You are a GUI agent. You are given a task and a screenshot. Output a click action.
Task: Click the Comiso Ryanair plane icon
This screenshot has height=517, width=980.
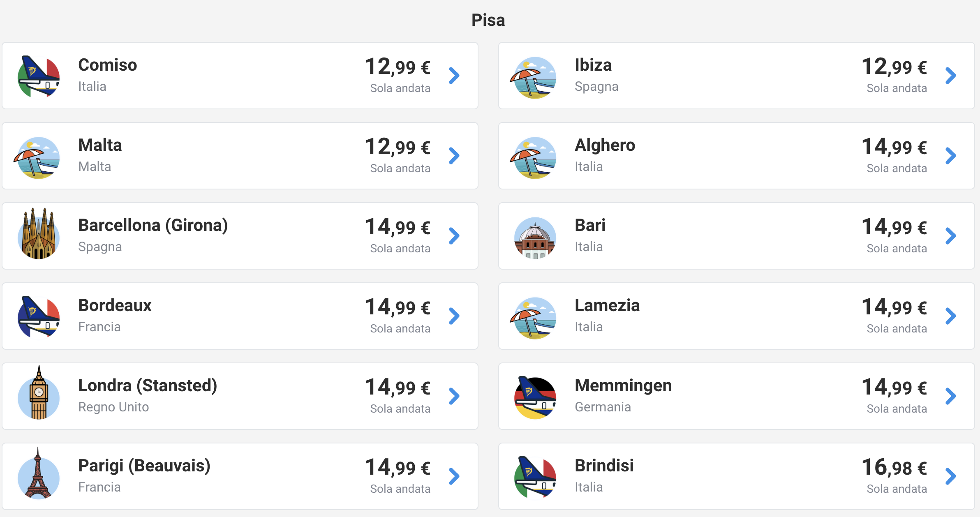pos(39,76)
